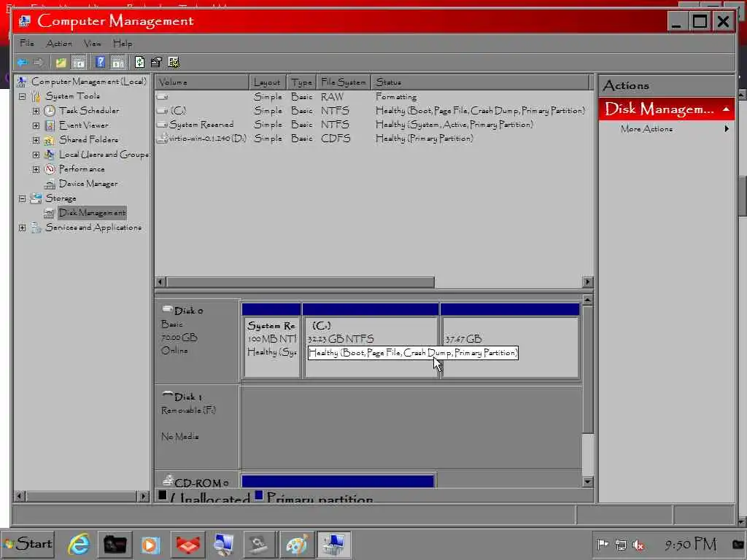Expand the Local Users and Groups node

point(36,155)
